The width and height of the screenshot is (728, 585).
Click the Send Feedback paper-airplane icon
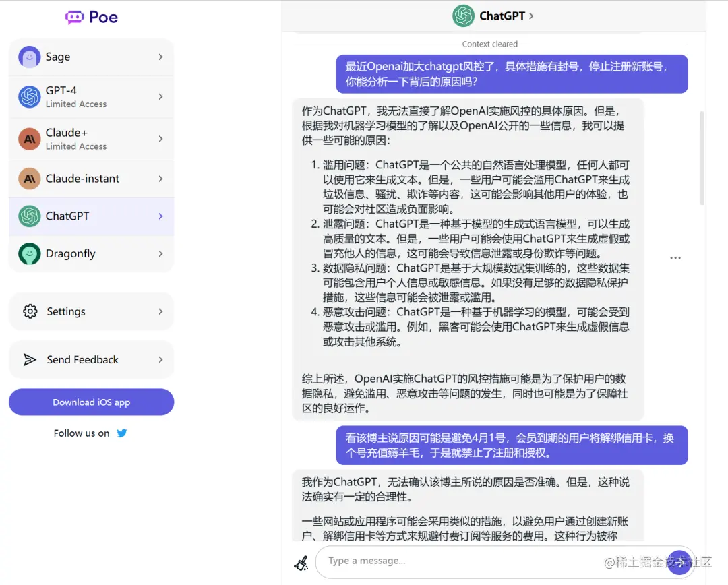[30, 359]
